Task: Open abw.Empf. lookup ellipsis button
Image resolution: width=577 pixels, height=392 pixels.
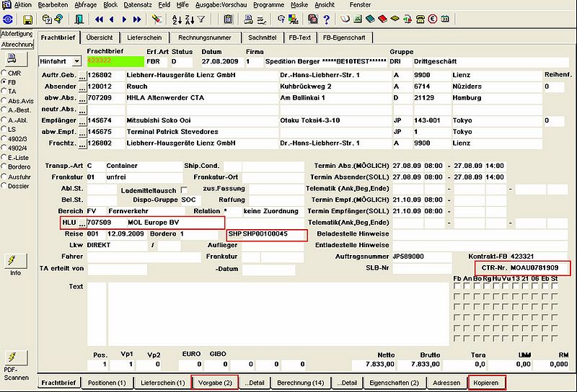Action: click(82, 133)
